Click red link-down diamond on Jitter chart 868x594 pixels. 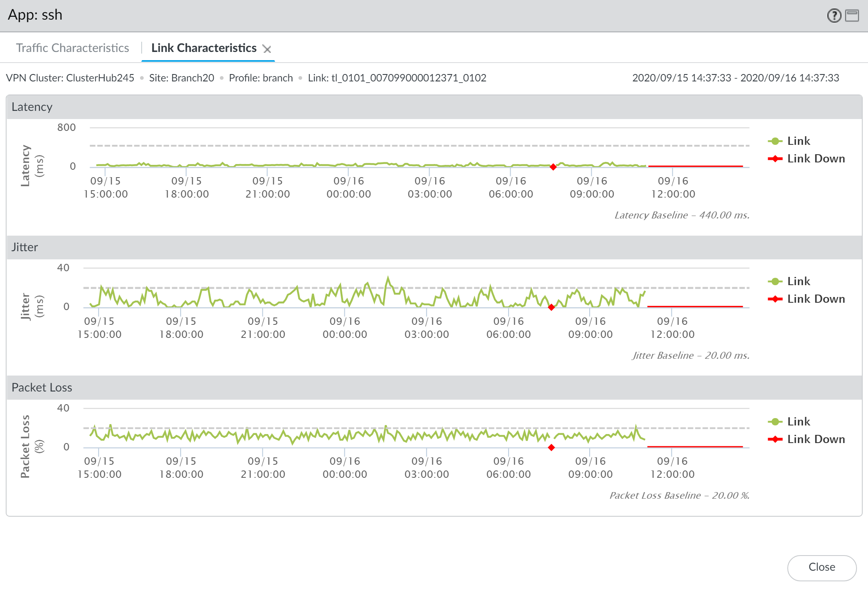tap(552, 307)
